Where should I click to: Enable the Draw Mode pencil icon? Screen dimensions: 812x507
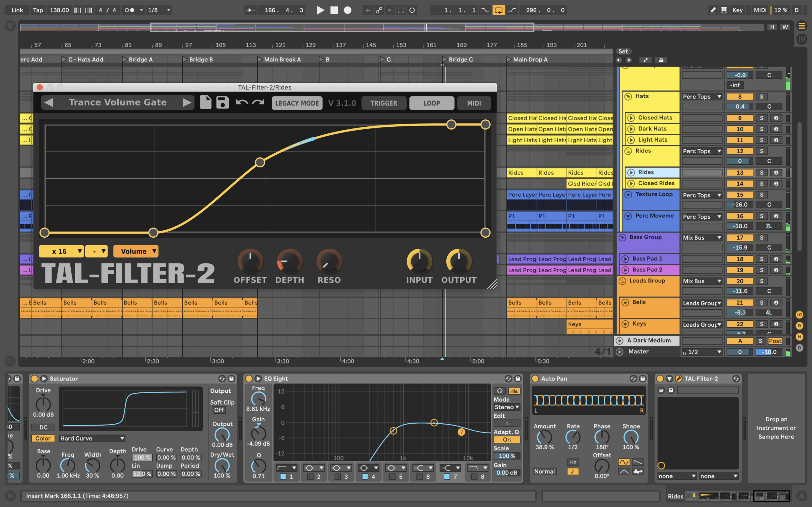tap(713, 10)
